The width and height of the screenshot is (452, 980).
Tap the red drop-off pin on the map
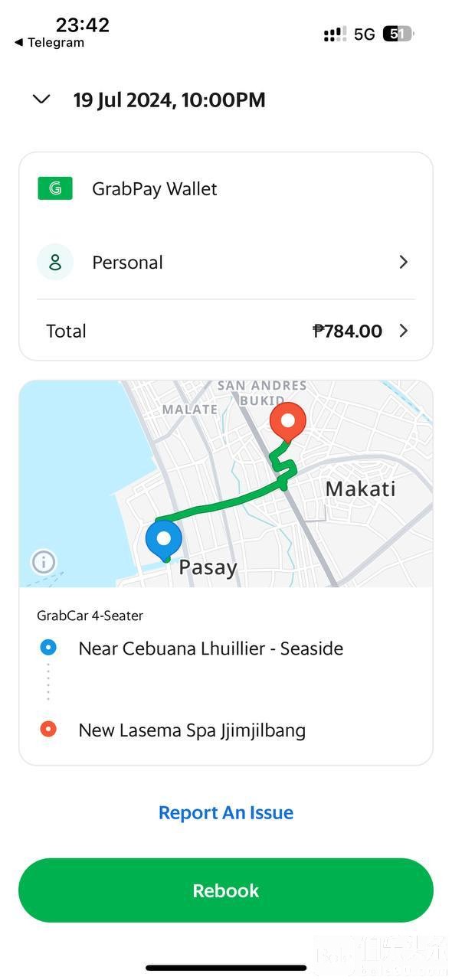(x=288, y=423)
